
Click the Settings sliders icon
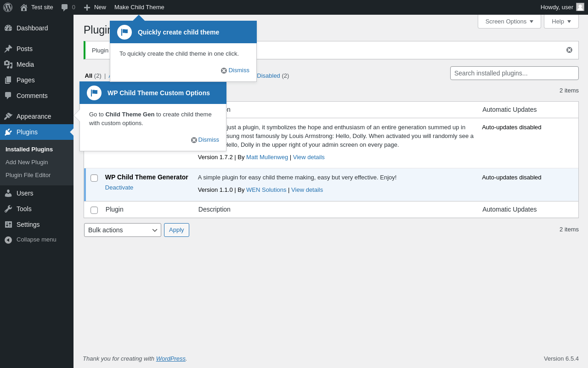click(x=8, y=224)
